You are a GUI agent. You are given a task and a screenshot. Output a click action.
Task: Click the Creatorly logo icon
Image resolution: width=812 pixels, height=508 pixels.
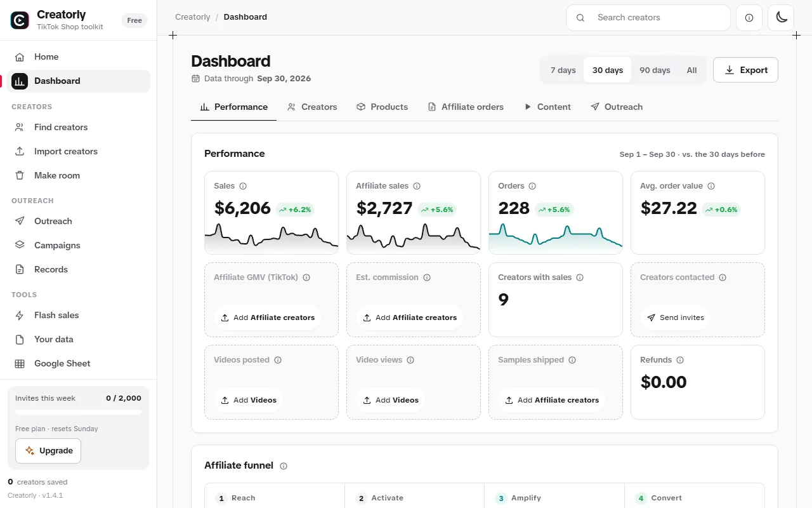click(x=20, y=20)
